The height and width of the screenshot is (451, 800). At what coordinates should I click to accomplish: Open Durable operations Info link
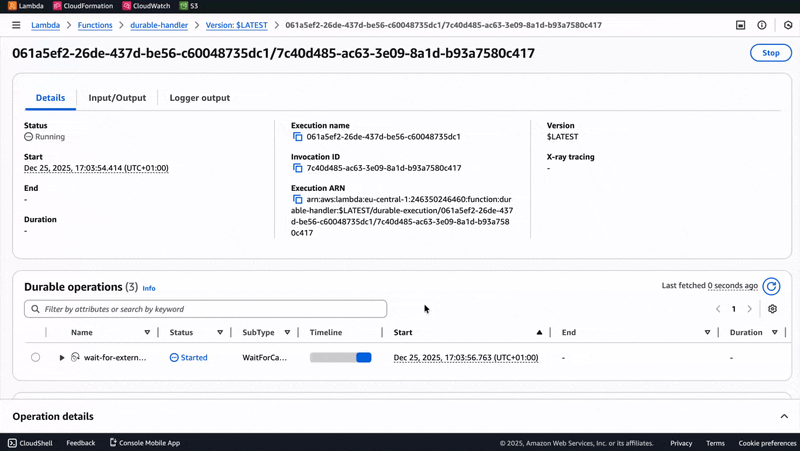[x=149, y=288]
